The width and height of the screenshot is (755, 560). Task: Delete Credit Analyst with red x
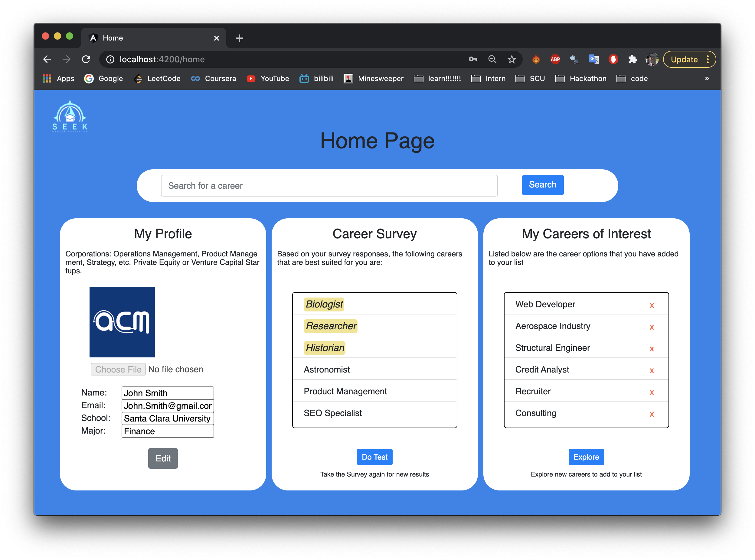(x=651, y=371)
